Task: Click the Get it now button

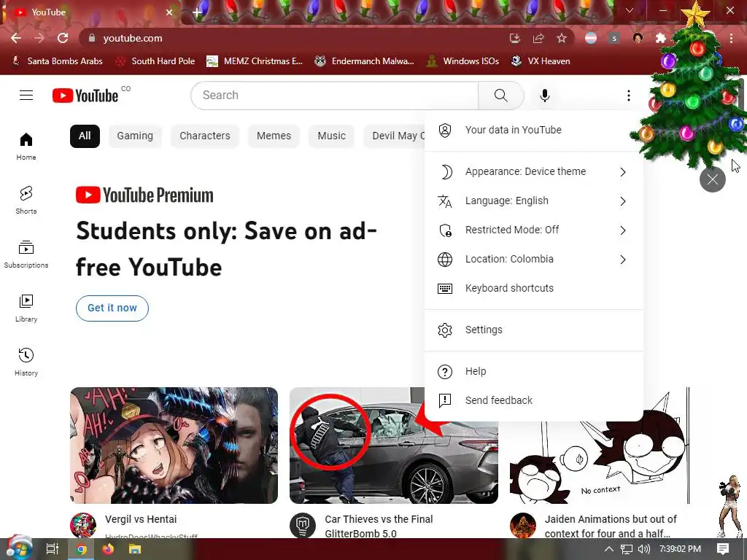Action: coord(112,308)
